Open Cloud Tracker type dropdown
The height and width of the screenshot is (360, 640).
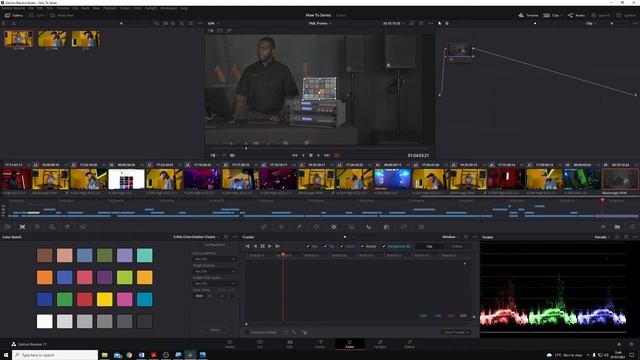tap(456, 332)
